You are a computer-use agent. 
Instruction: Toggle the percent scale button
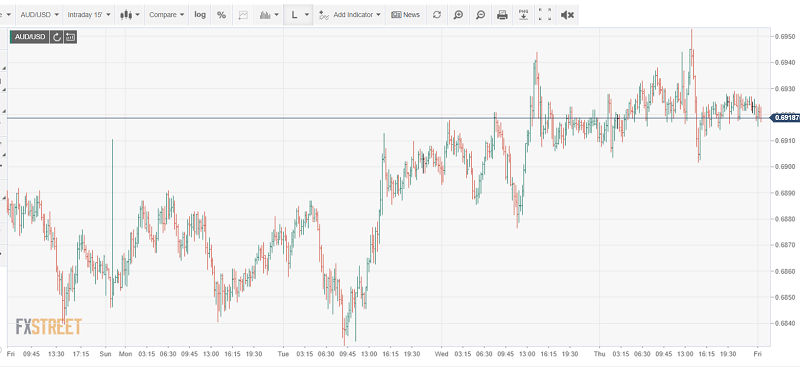[221, 15]
